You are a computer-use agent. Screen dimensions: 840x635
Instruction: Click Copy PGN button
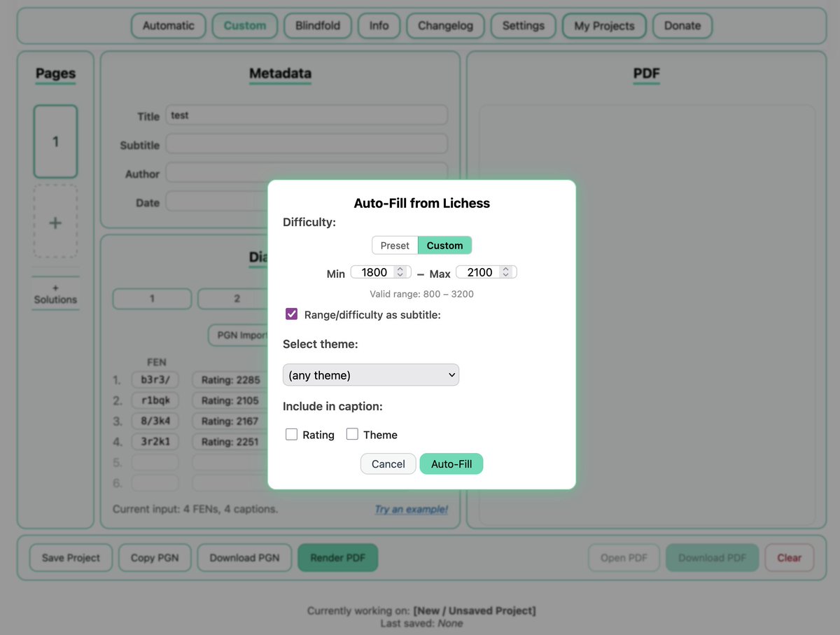coord(155,558)
